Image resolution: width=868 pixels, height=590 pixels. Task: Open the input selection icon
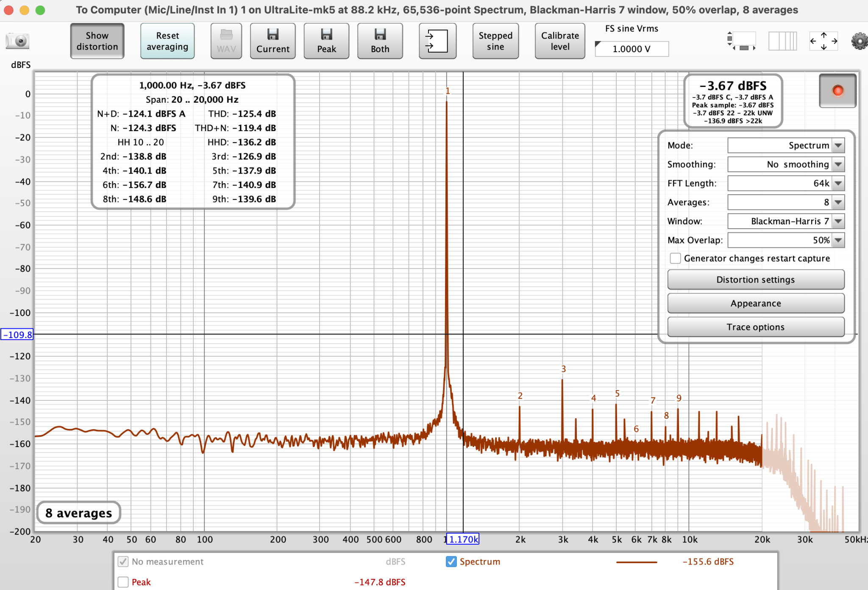click(x=437, y=41)
